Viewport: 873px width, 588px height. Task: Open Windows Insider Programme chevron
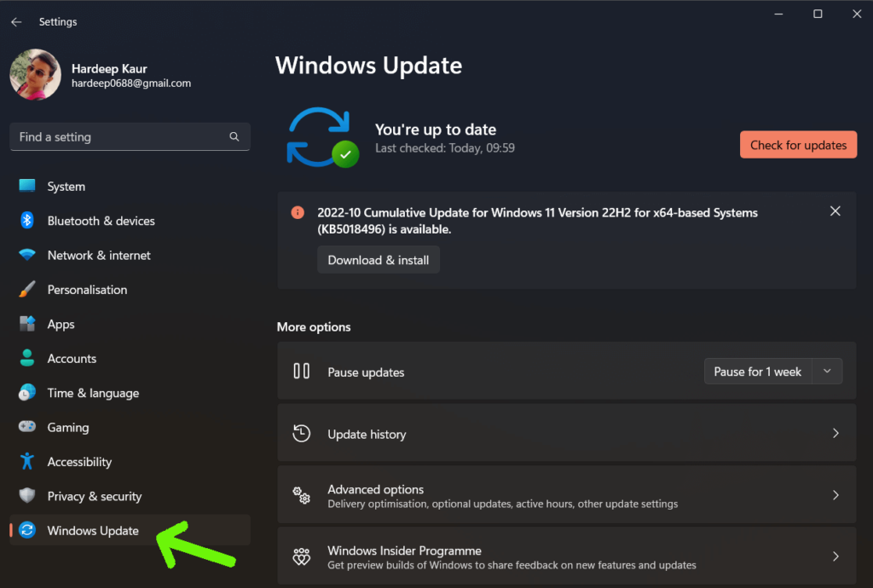click(835, 556)
